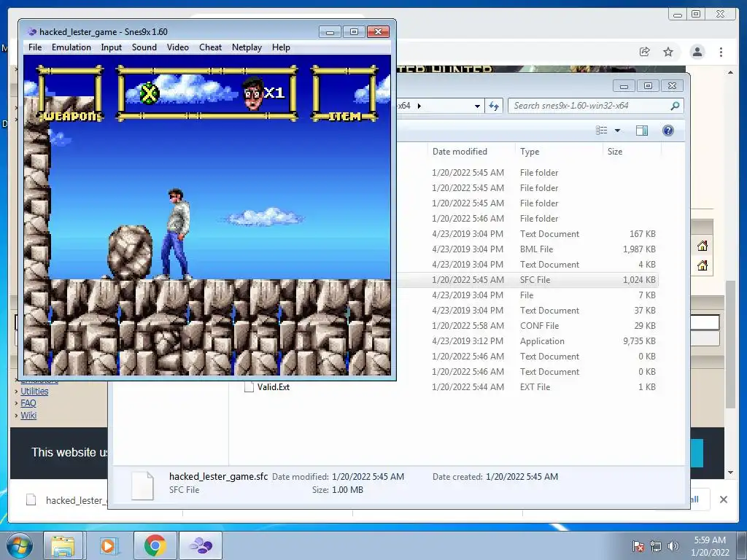Open the Action Center flag icon
Image resolution: width=747 pixels, height=560 pixels.
pos(638,546)
